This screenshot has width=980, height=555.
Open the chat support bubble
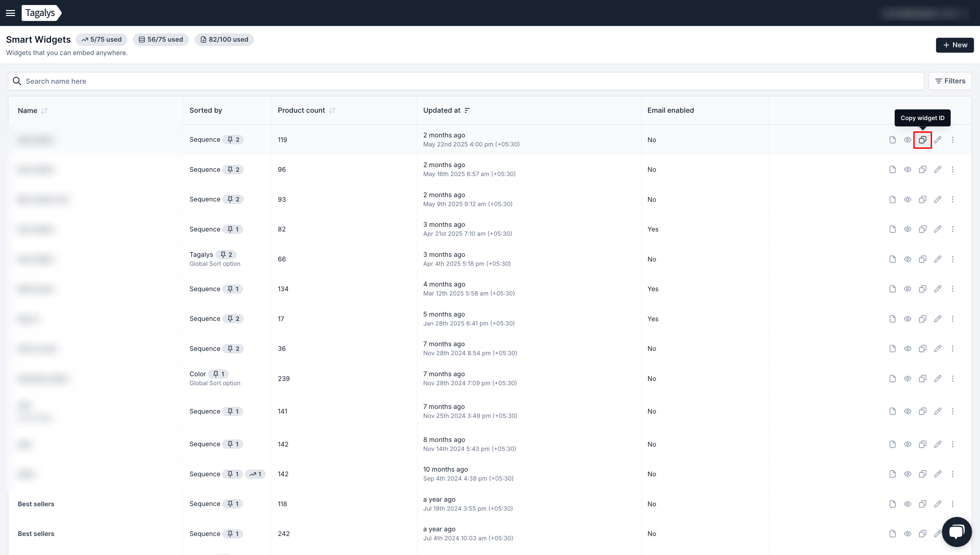[957, 532]
